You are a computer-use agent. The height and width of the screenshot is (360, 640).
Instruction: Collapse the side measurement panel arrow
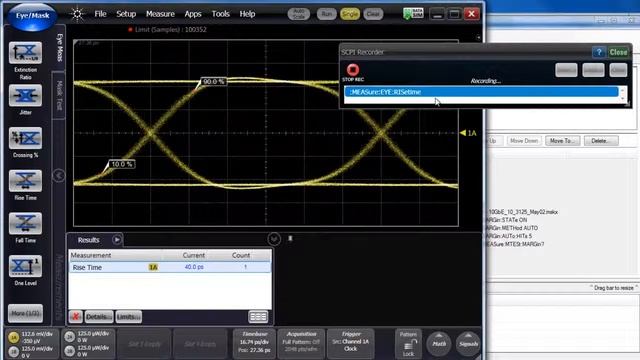59,176
